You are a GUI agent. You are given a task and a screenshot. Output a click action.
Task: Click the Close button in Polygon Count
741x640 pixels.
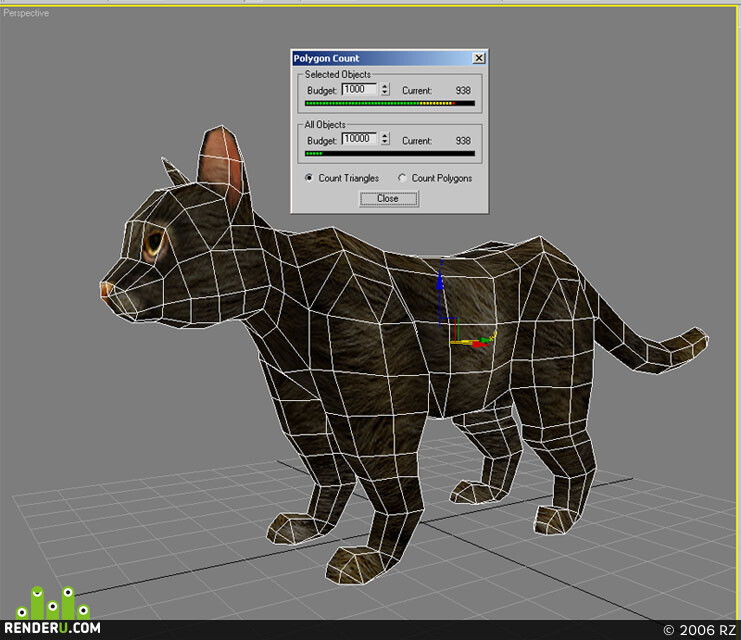(388, 199)
